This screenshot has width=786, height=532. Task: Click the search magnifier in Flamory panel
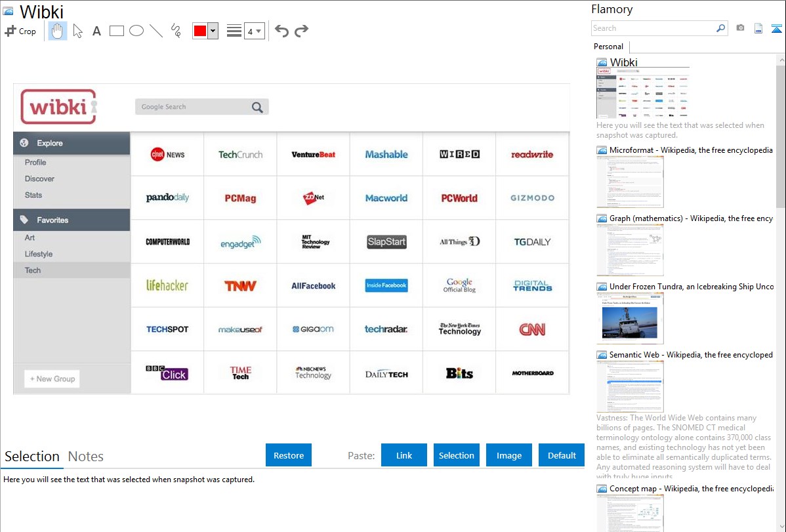(x=721, y=28)
